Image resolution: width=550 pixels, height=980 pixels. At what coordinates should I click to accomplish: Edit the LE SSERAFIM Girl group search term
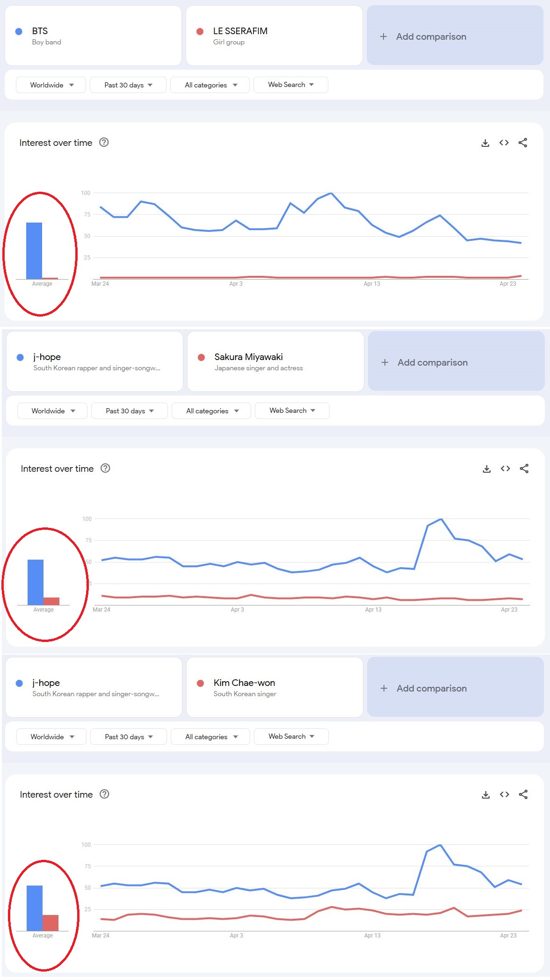pos(274,36)
